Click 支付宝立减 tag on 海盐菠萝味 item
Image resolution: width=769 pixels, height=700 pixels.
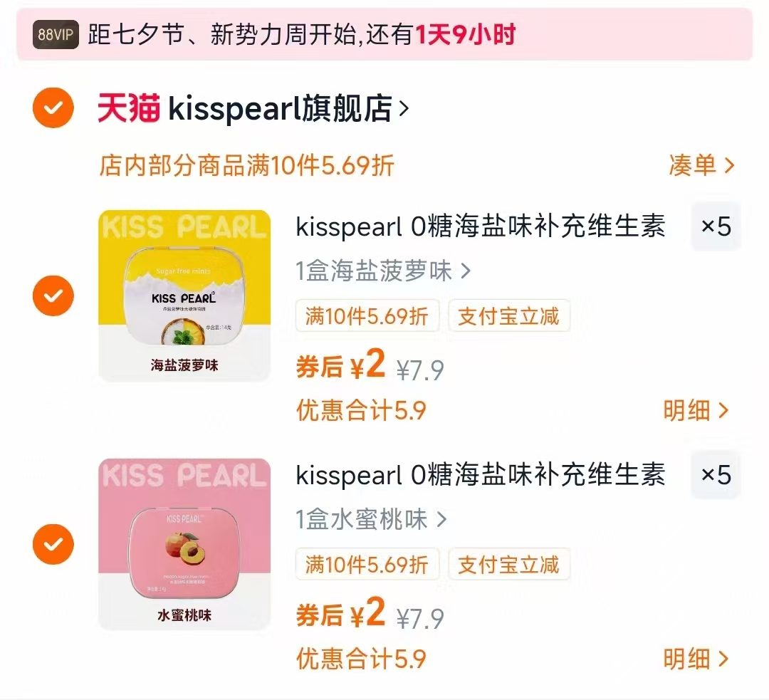[508, 315]
